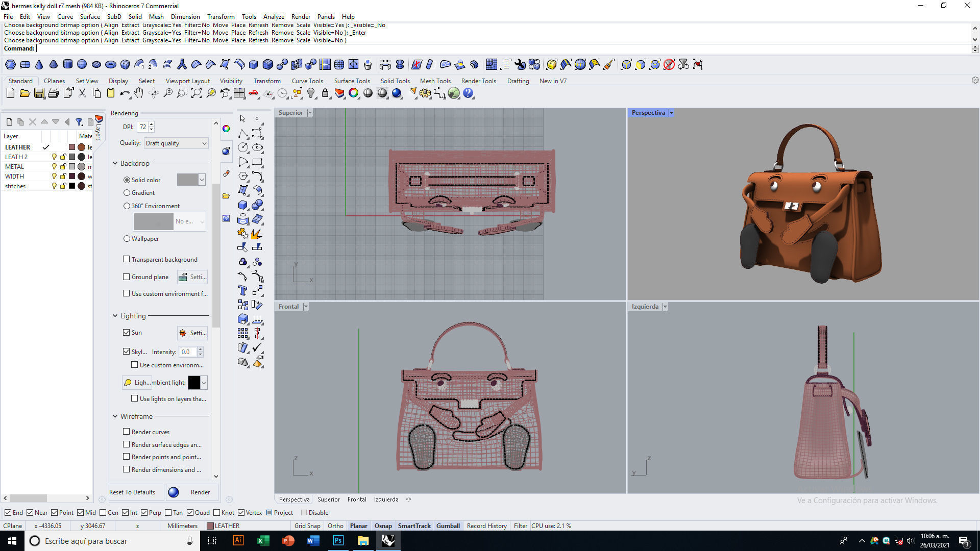
Task: Select the Wallpaper backdrop radio
Action: 127,238
